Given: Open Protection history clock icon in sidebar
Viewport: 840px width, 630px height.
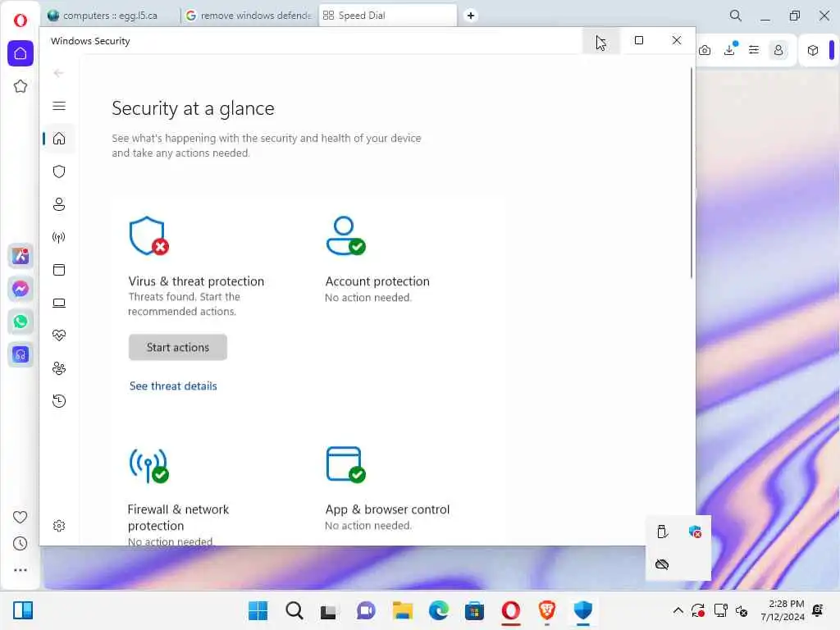Looking at the screenshot, I should click(x=59, y=400).
